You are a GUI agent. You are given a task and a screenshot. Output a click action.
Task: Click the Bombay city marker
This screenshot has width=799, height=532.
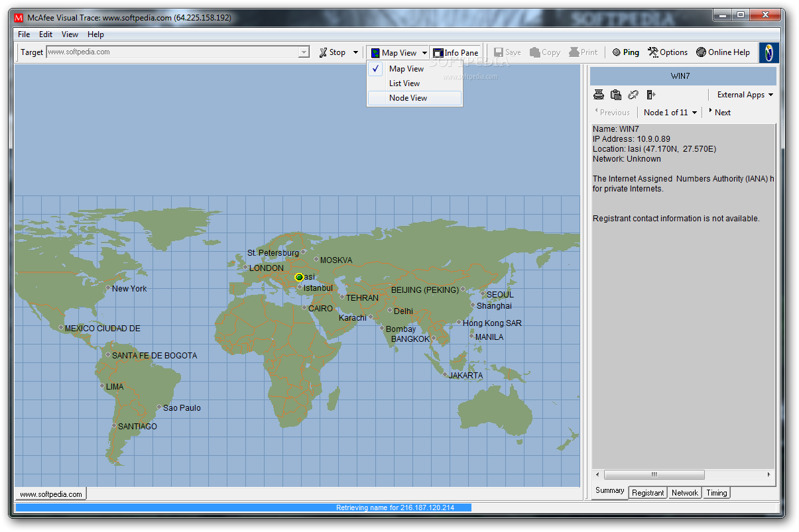click(382, 328)
